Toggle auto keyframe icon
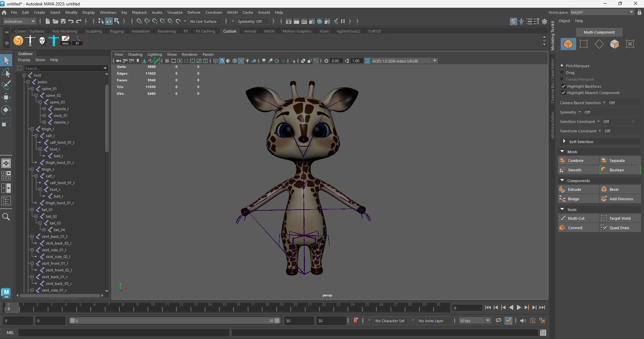Image resolution: width=644 pixels, height=339 pixels. coord(532,321)
